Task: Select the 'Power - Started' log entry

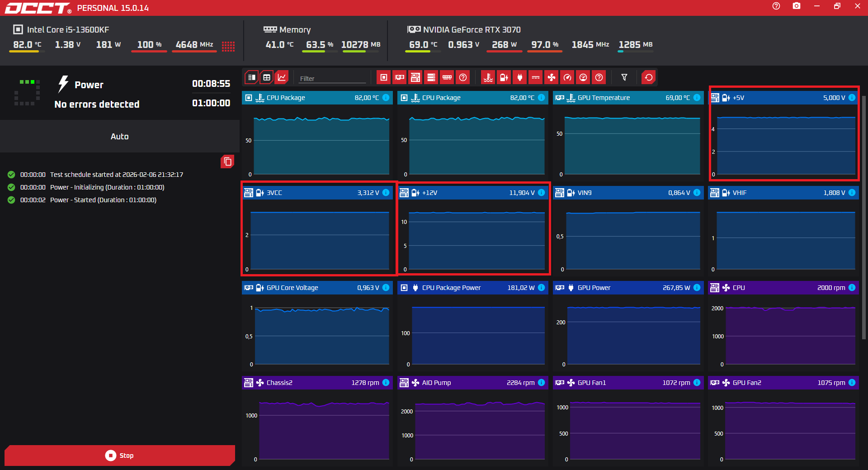Action: point(103,200)
